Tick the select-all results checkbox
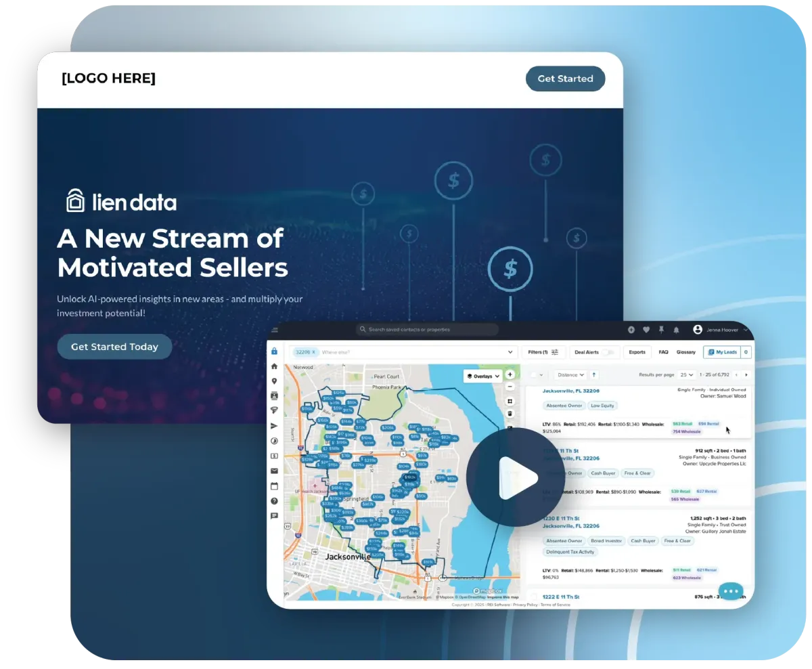This screenshot has height=669, width=812. 533,374
